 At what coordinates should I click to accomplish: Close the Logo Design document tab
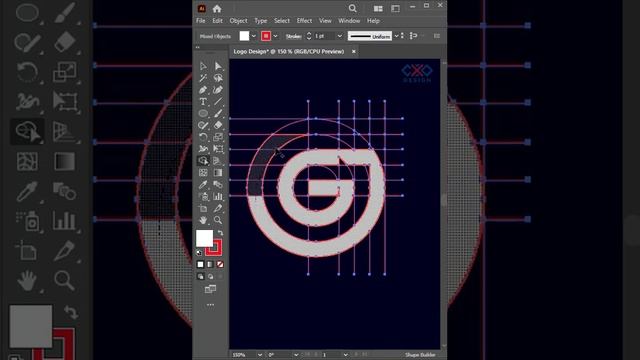tap(353, 51)
